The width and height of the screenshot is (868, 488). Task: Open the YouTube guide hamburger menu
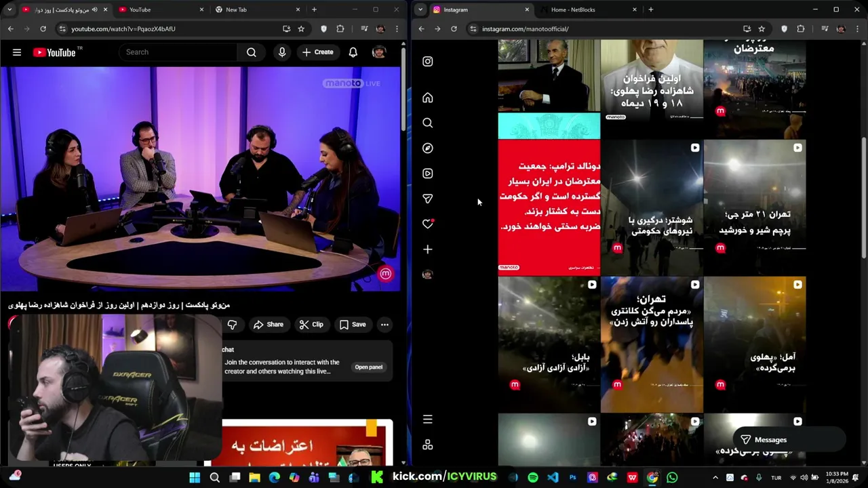pos(17,52)
